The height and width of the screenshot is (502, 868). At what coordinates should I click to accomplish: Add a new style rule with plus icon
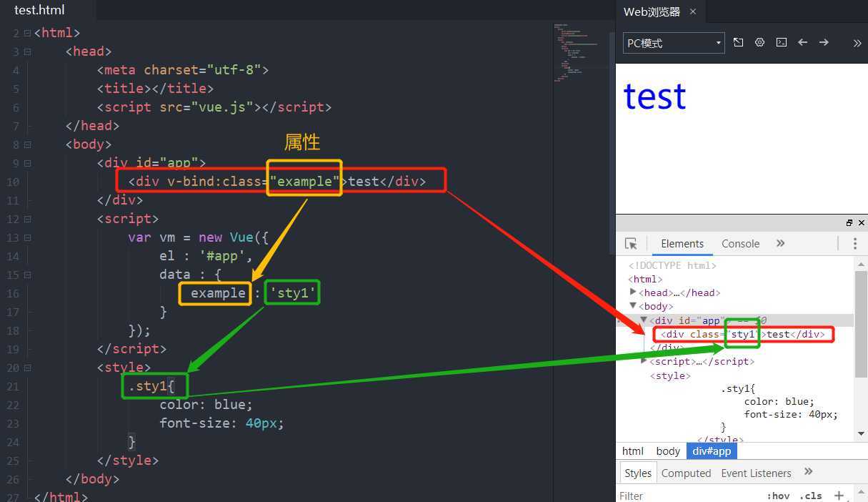[839, 496]
